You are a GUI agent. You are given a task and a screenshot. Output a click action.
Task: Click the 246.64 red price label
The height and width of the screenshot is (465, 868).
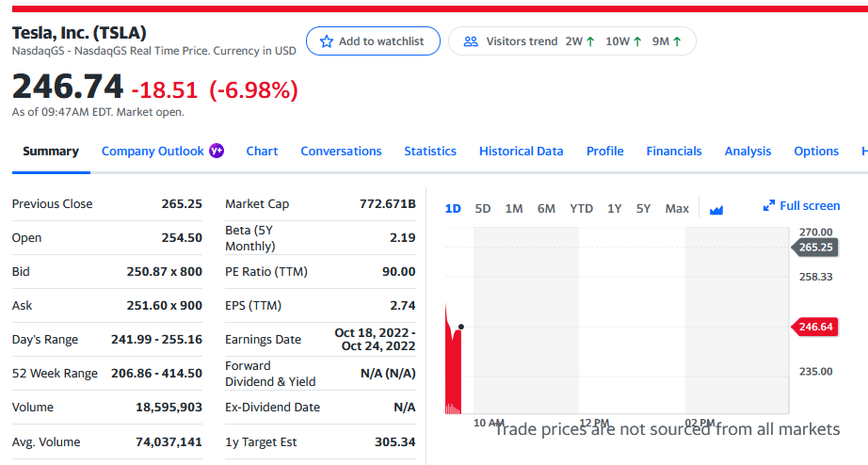click(815, 327)
